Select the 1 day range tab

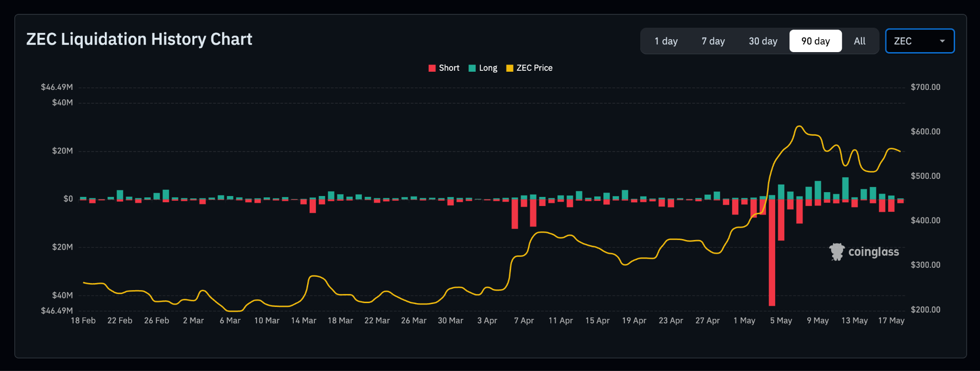[666, 41]
